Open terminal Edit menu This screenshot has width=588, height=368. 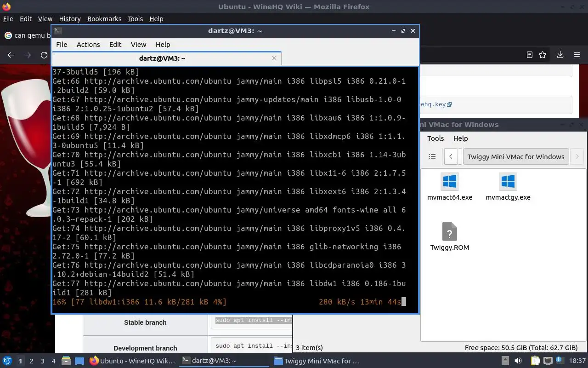click(115, 45)
